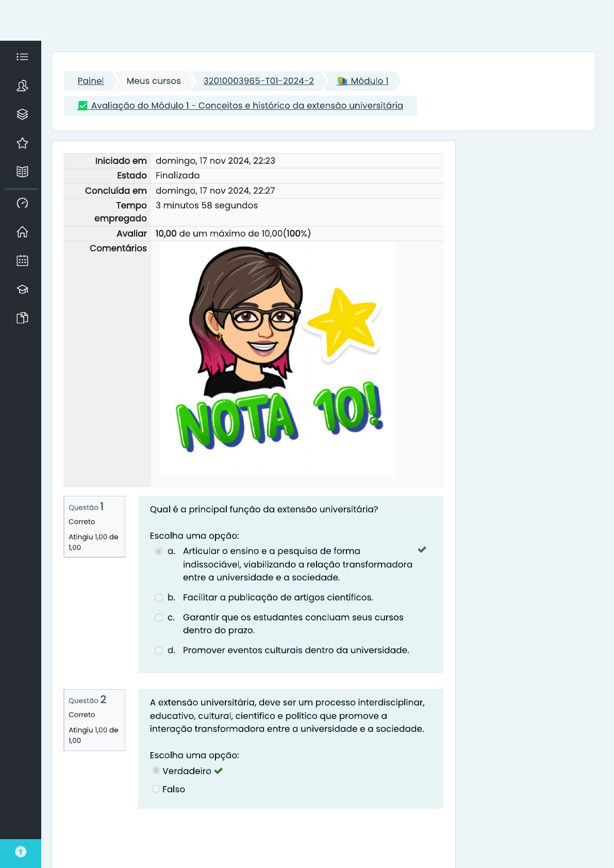Open the open-book sidebar icon
Viewport: 614px width, 868px height.
[x=22, y=172]
